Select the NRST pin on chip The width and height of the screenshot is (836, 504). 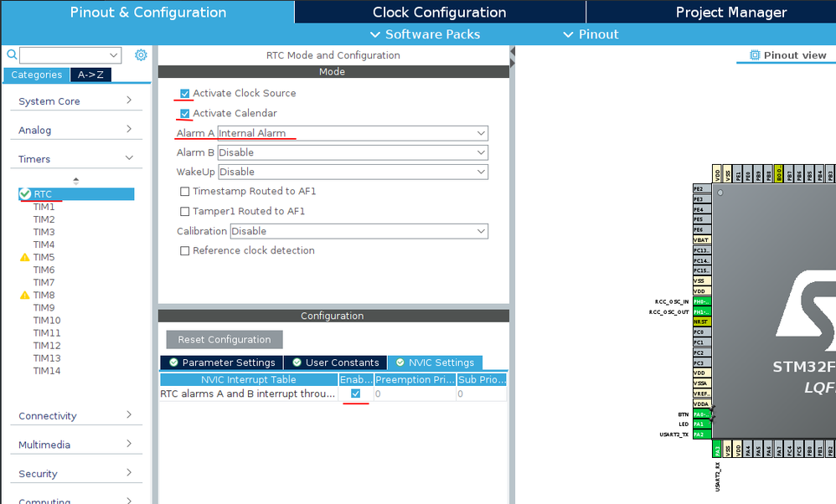[702, 321]
